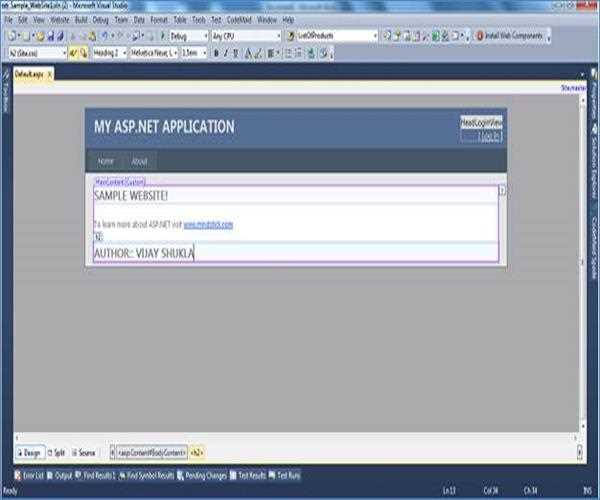Show the Find Symbol Results panel
Viewport: 600px width, 500px height.
tap(152, 475)
